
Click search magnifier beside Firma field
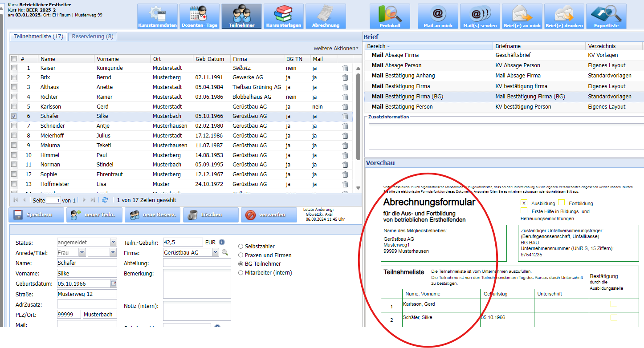pyautogui.click(x=225, y=253)
